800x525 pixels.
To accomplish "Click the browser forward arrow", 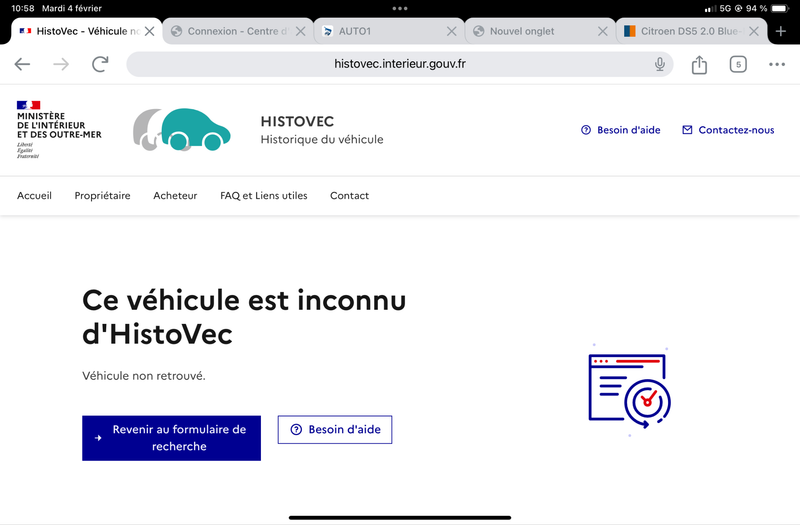I will (x=61, y=64).
